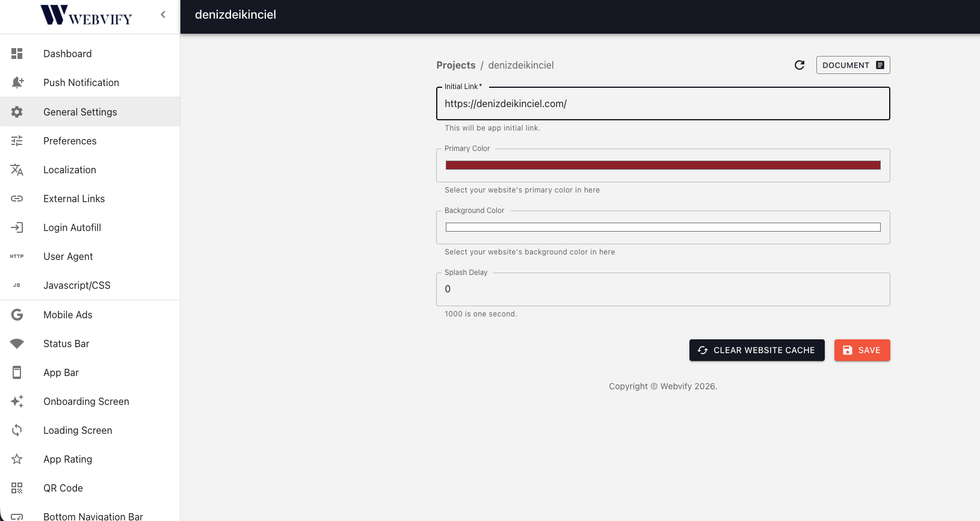
Task: Open App Bar settings
Action: pos(90,372)
